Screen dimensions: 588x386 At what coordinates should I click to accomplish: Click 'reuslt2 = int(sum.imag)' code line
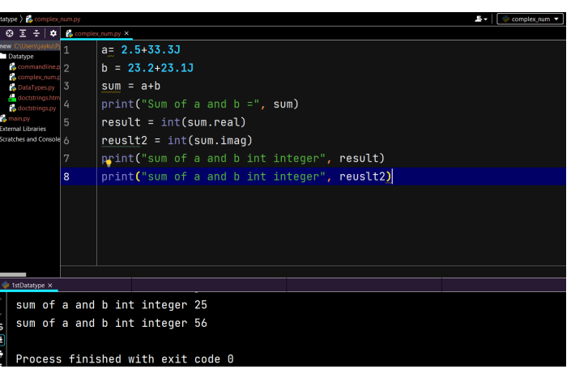(x=177, y=141)
